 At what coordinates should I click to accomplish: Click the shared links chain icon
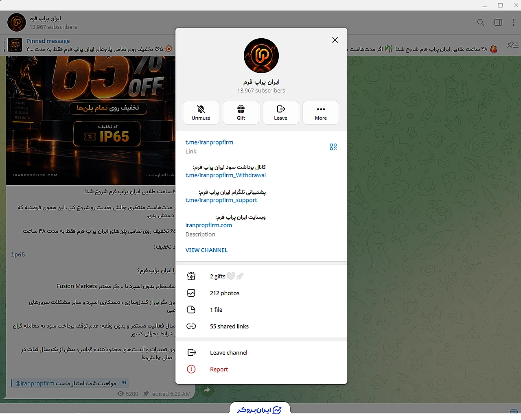click(x=191, y=326)
